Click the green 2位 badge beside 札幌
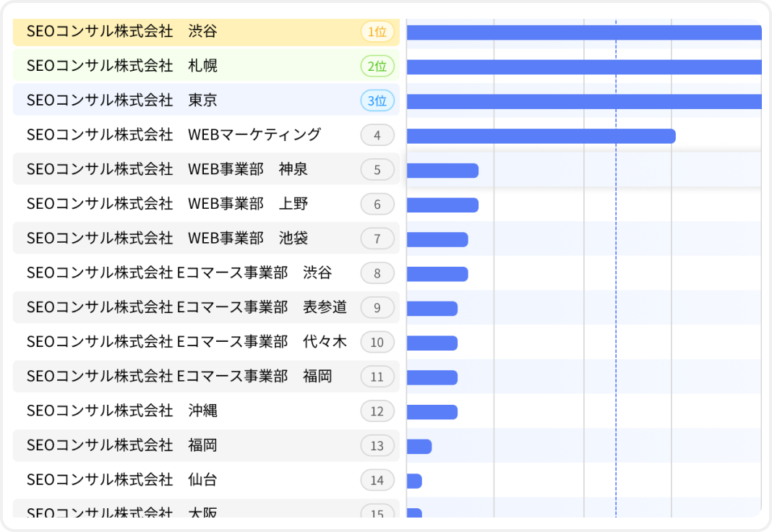The width and height of the screenshot is (772, 532). coord(377,66)
